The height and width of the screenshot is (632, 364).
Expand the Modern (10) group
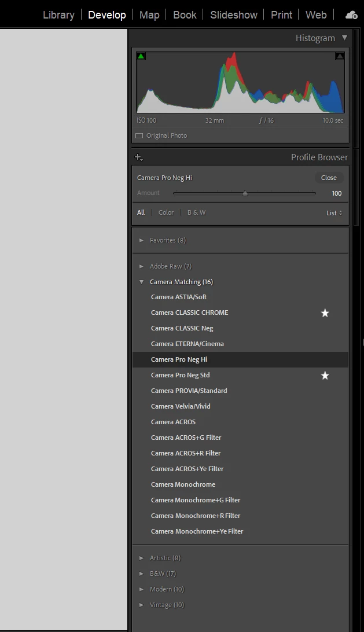[141, 589]
